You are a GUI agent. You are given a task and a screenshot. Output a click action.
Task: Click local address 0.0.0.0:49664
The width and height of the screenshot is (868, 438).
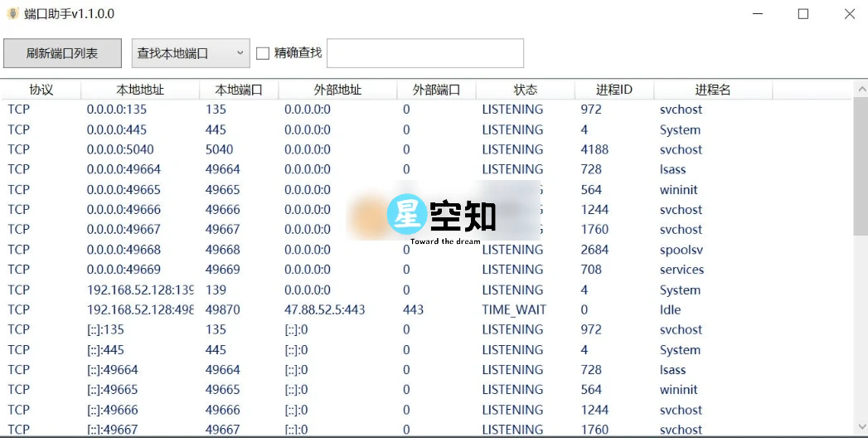click(x=124, y=169)
